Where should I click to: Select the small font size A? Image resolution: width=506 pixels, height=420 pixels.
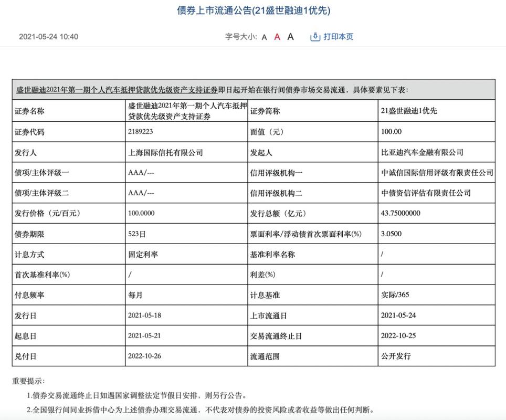tap(265, 37)
